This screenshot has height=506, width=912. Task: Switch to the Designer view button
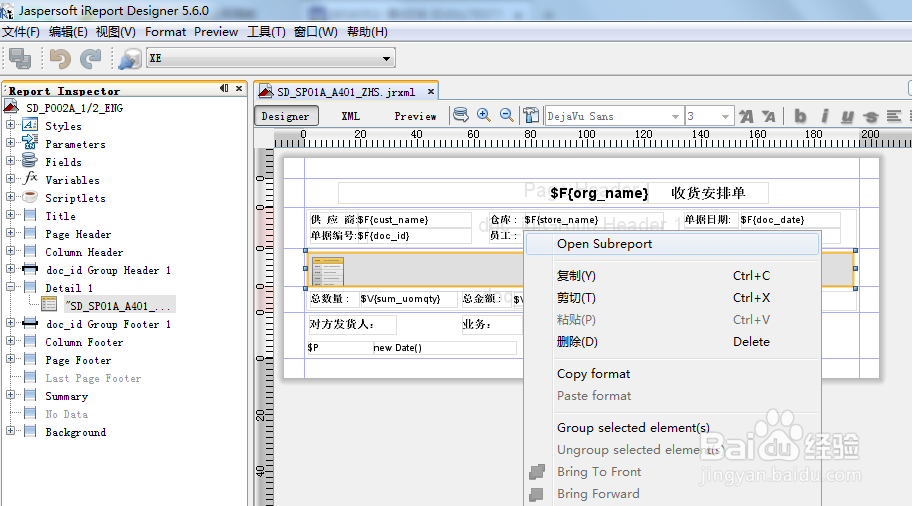pyautogui.click(x=286, y=116)
